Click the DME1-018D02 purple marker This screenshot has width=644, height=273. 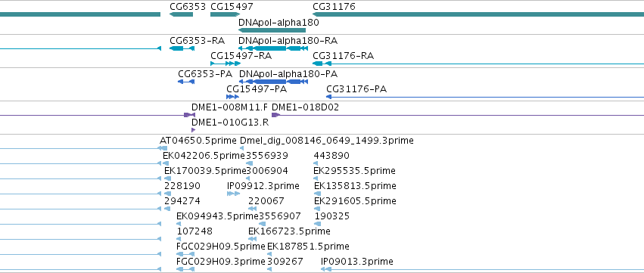[x=275, y=115]
